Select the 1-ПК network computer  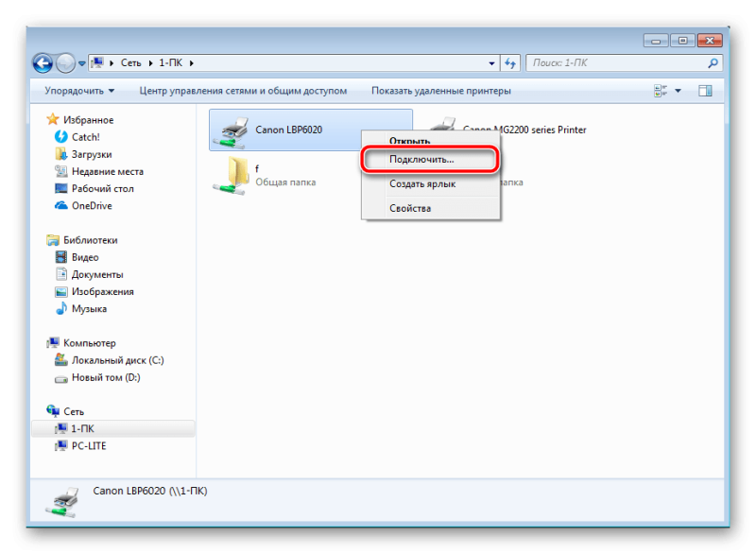click(112, 428)
